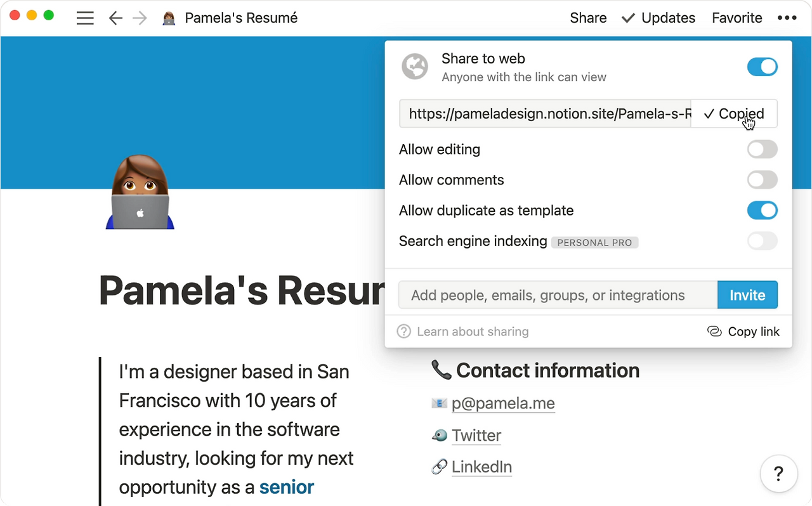Disable Allow duplicate as template toggle

[762, 211]
